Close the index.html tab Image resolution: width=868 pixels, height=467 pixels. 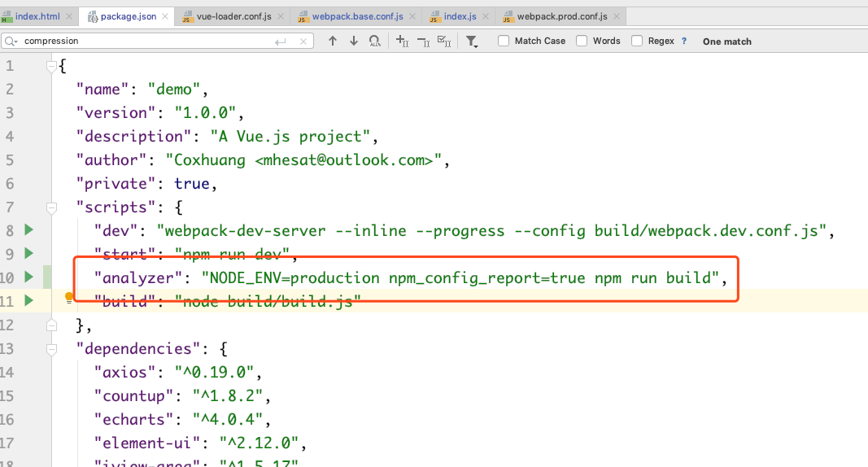pos(69,16)
